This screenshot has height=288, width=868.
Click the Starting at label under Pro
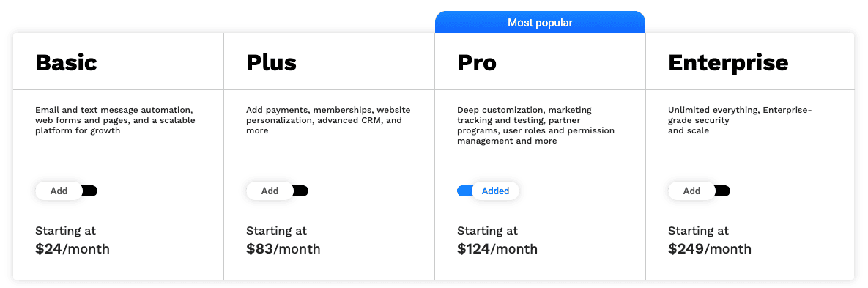tap(487, 230)
